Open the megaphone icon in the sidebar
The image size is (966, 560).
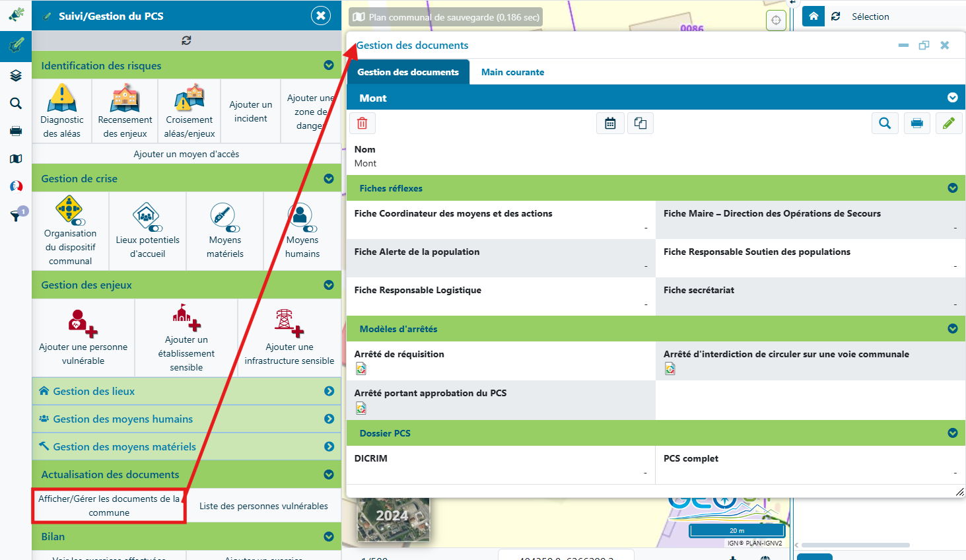point(16,14)
